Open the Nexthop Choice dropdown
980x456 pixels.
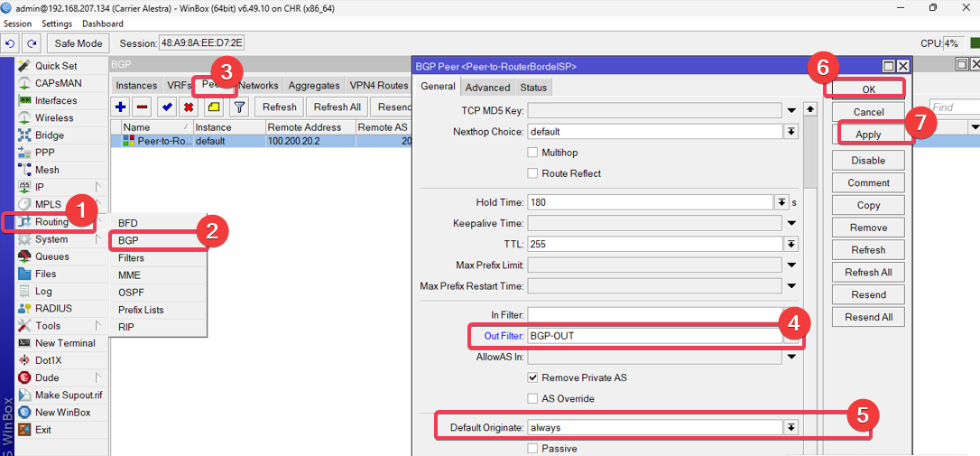click(x=790, y=132)
